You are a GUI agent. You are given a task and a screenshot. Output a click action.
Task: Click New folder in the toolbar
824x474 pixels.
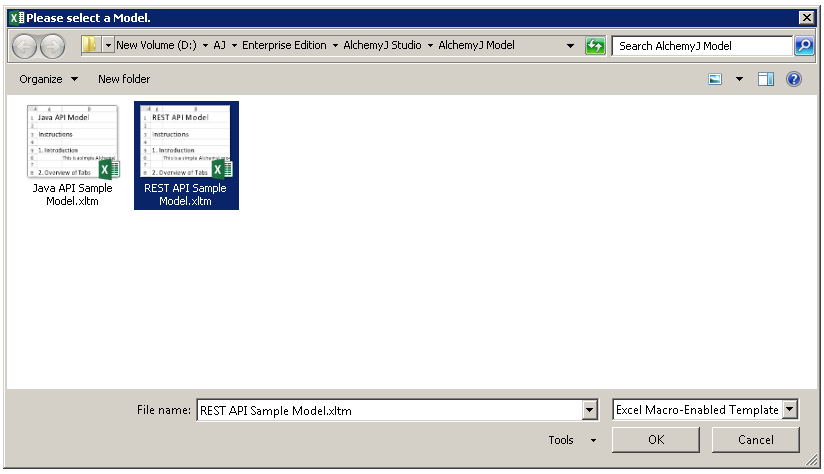pos(124,79)
